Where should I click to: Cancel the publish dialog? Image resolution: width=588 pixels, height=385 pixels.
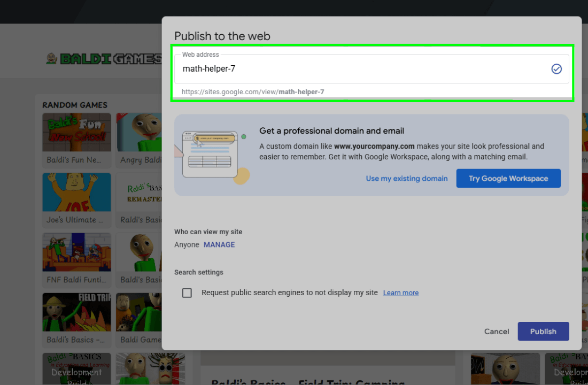497,332
